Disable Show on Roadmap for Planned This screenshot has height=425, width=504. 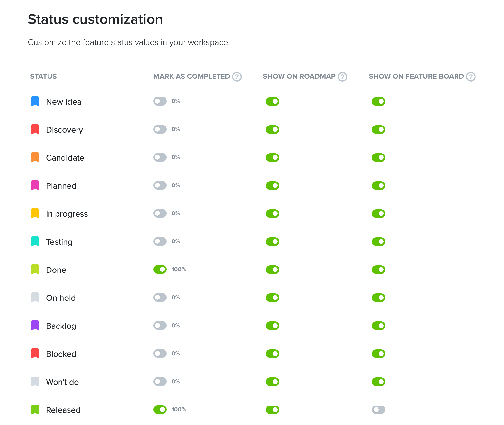pyautogui.click(x=272, y=185)
